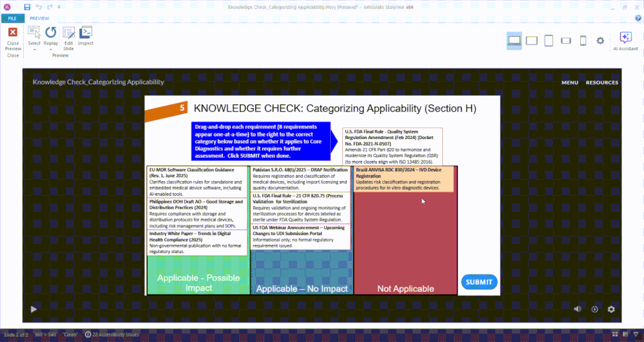The height and width of the screenshot is (342, 644).
Task: Click the Brazil ANVISA RDC 830/2024 card
Action: click(x=404, y=179)
